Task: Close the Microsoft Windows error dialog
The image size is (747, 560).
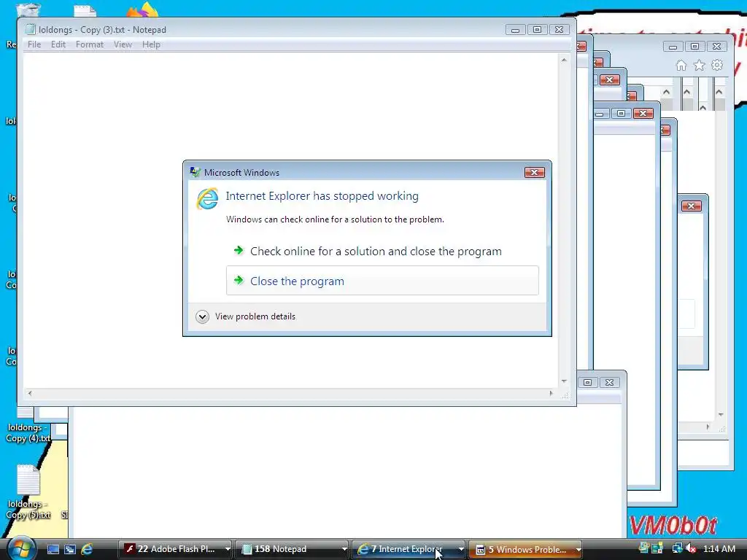Action: pyautogui.click(x=534, y=172)
